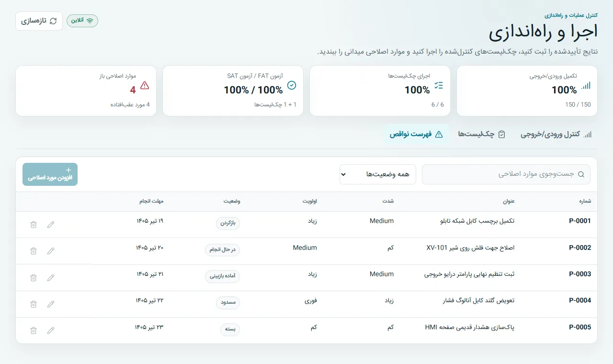This screenshot has height=364, width=613.
Task: Edit closed item P-0005 pencil icon
Action: (51, 330)
